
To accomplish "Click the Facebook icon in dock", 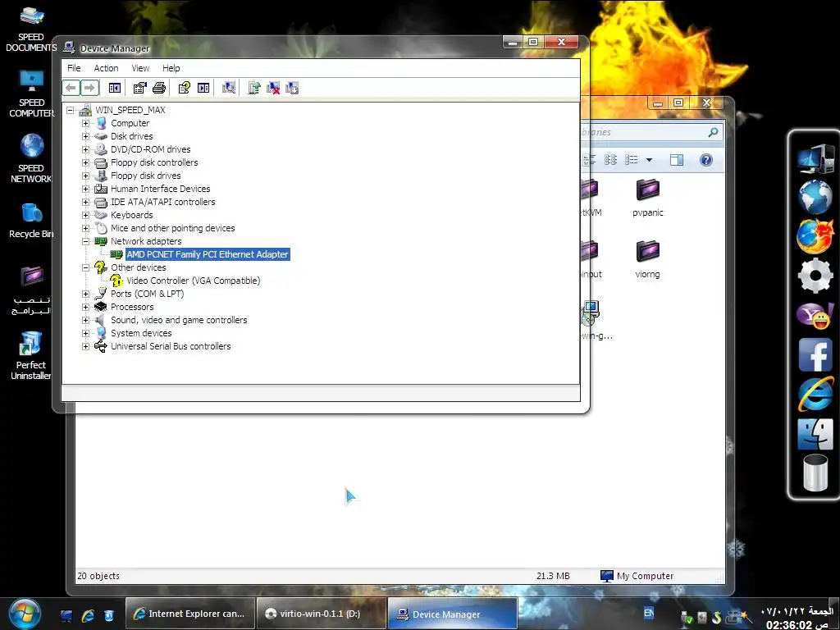I will pos(815,354).
